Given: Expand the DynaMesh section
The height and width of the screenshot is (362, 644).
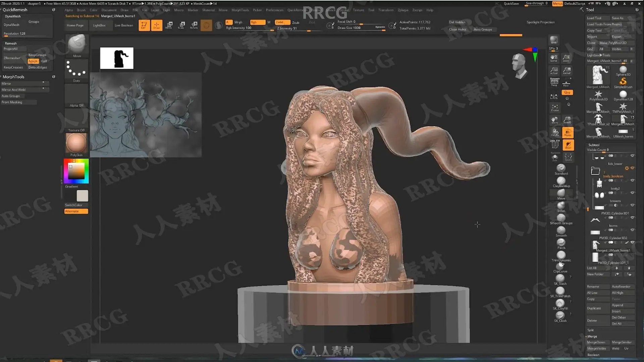Looking at the screenshot, I should (x=13, y=16).
